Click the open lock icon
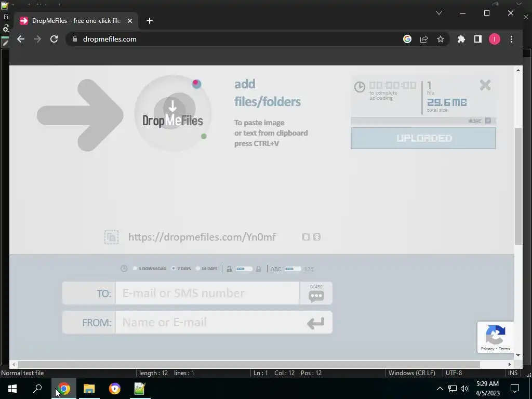The image size is (532, 399). 229,269
